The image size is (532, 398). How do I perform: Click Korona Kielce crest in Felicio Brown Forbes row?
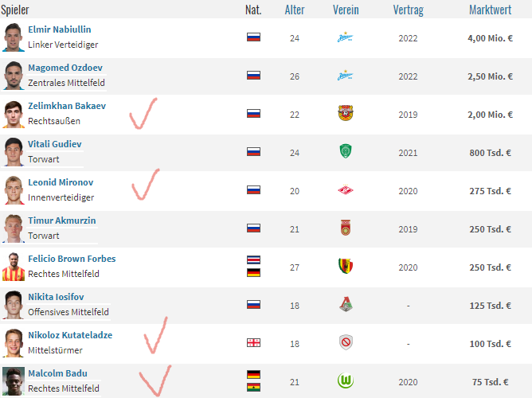[x=346, y=266]
